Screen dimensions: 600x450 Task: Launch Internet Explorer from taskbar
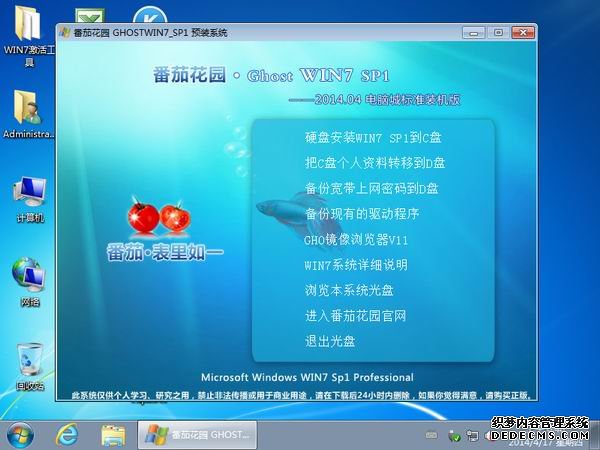67,435
